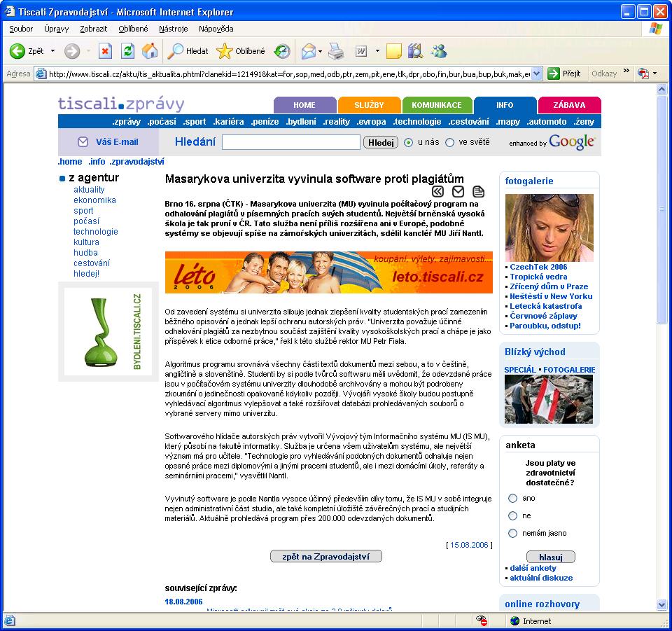This screenshot has height=631, width=672.
Task: Expand the Word edit dropdown arrow
Action: click(377, 51)
